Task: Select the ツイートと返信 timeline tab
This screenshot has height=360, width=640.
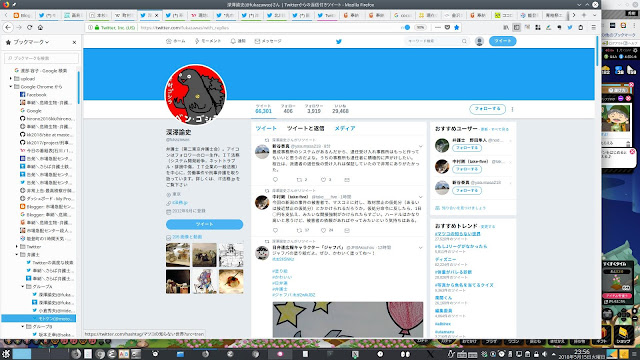Action: [305, 128]
